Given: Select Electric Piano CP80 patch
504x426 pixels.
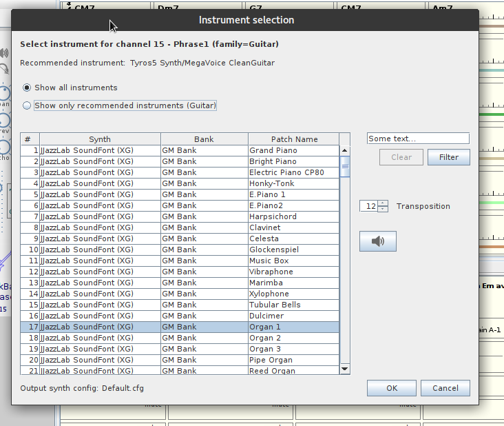Looking at the screenshot, I should tap(180, 172).
